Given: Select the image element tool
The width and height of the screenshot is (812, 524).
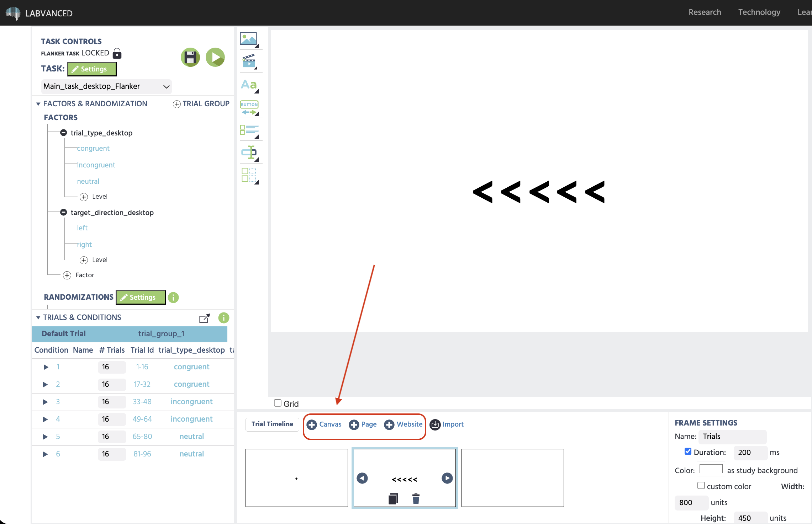Looking at the screenshot, I should [x=249, y=39].
